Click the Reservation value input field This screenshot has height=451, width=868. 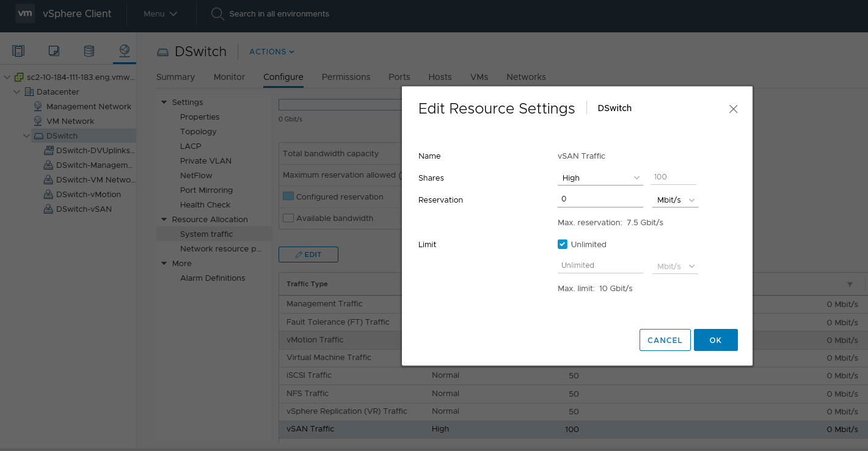pyautogui.click(x=600, y=199)
